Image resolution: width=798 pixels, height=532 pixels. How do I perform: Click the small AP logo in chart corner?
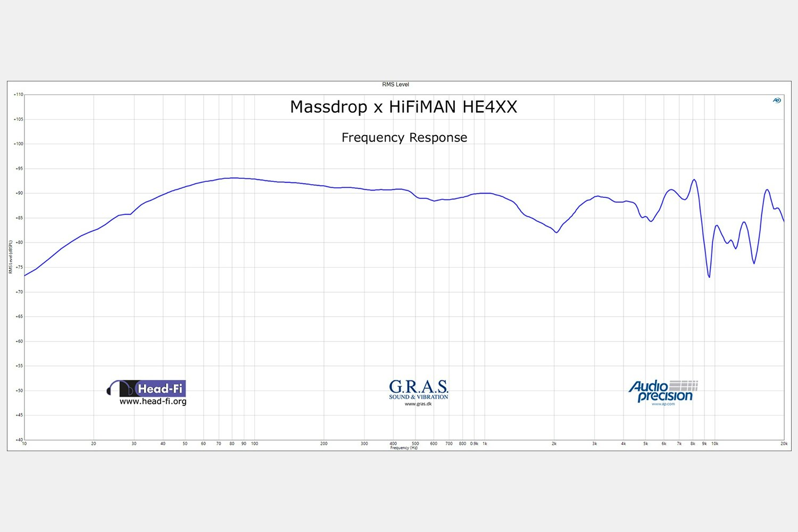777,101
